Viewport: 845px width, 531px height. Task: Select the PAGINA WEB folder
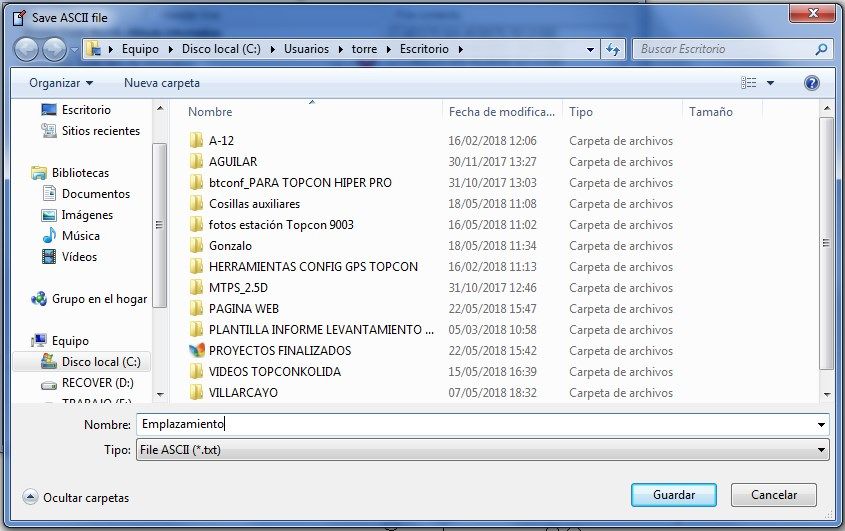click(244, 309)
